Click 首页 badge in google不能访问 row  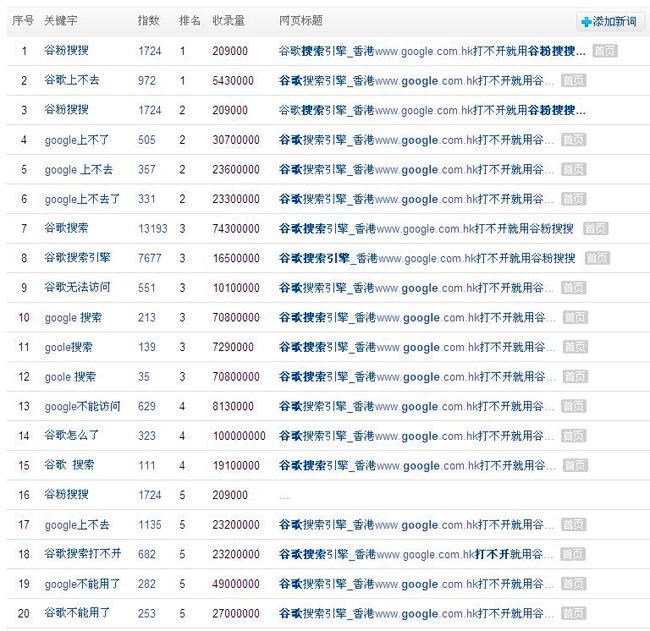(x=573, y=406)
